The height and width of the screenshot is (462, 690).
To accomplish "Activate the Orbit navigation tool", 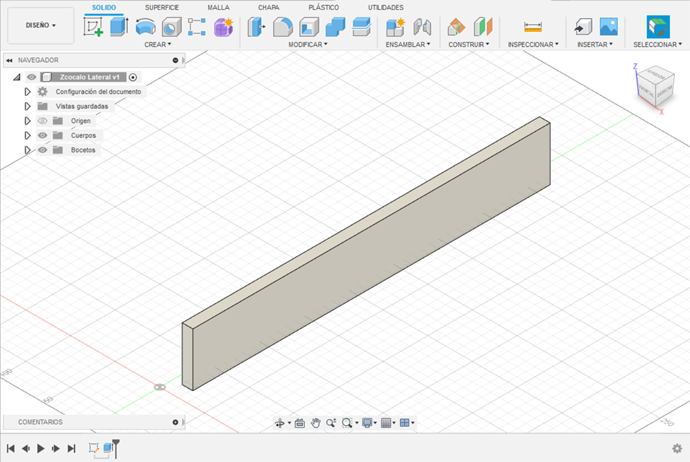I will [279, 423].
